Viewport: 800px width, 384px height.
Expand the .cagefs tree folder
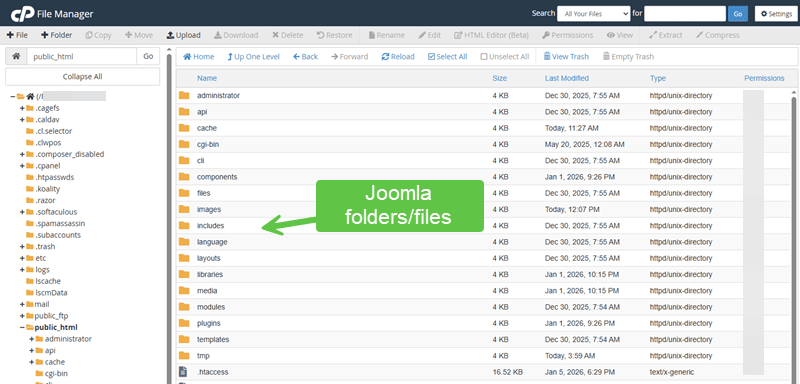coord(22,108)
